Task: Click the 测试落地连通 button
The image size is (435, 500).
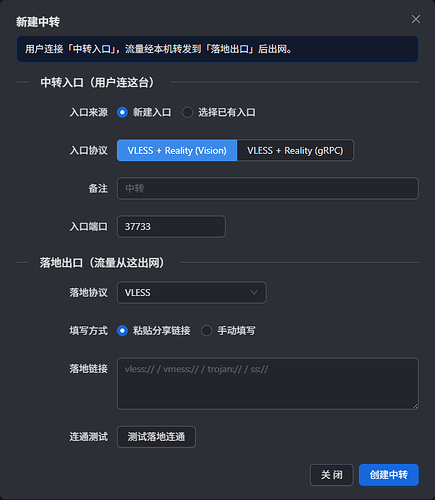Action: 156,437
